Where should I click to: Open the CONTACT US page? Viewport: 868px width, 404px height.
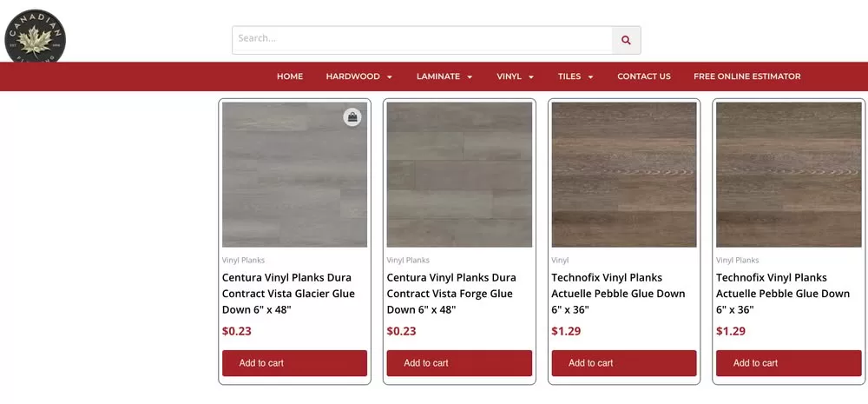(644, 76)
